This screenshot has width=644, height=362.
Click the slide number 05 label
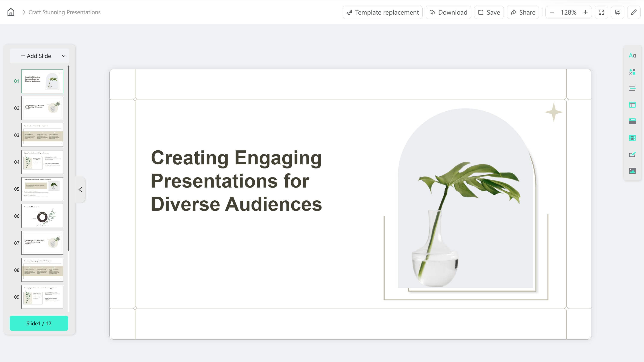[x=17, y=189]
